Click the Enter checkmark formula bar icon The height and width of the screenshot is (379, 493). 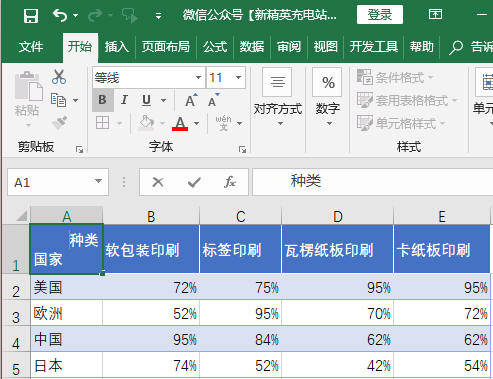[194, 182]
